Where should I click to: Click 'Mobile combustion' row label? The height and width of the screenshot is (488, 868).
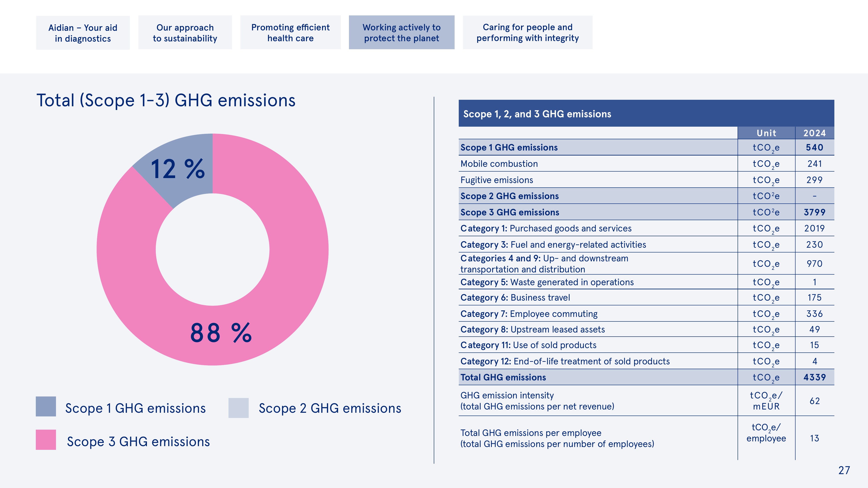coord(499,164)
